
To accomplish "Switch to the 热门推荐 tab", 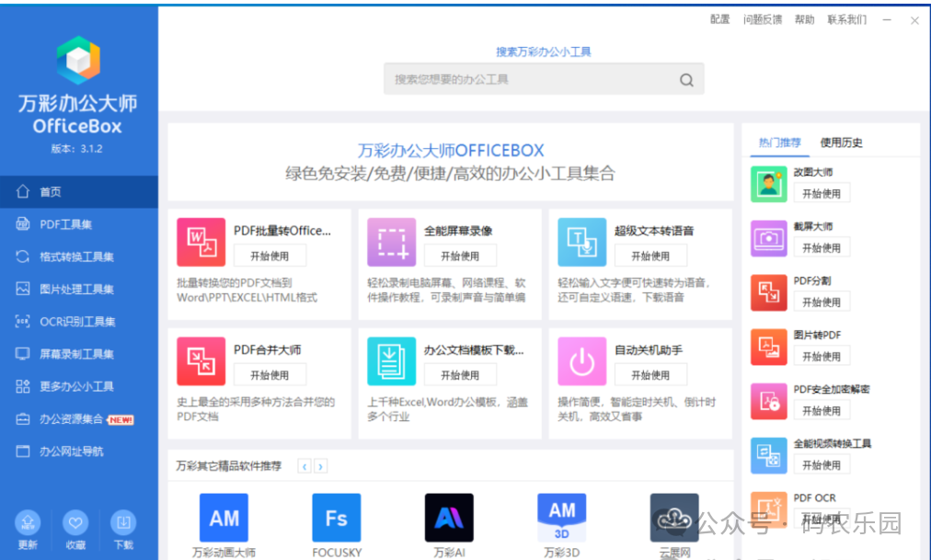I will click(x=779, y=143).
